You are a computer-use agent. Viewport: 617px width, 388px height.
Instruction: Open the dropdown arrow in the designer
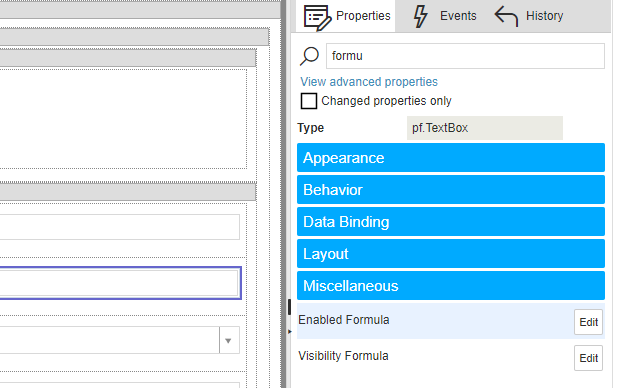229,341
